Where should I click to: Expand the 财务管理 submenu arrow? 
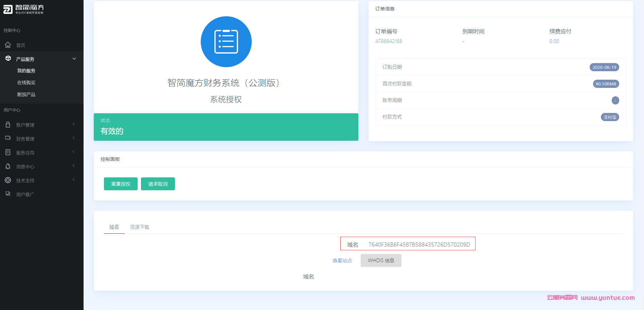[x=74, y=138]
